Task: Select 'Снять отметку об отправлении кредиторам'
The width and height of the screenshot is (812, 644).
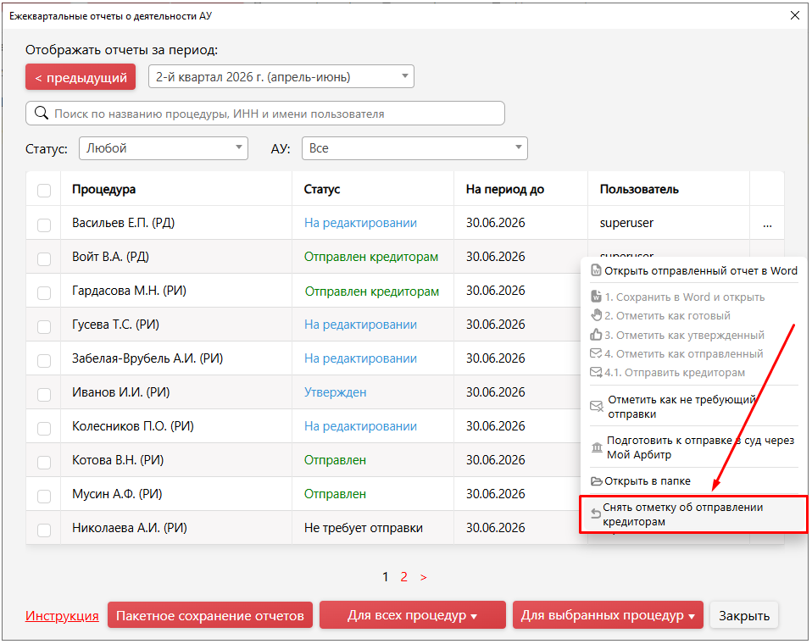Action: (693, 514)
